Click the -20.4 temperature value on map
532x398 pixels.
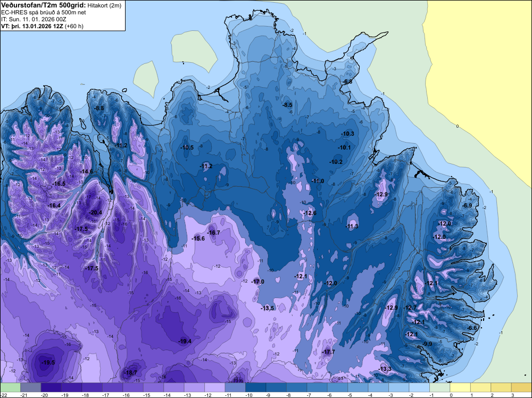point(95,212)
